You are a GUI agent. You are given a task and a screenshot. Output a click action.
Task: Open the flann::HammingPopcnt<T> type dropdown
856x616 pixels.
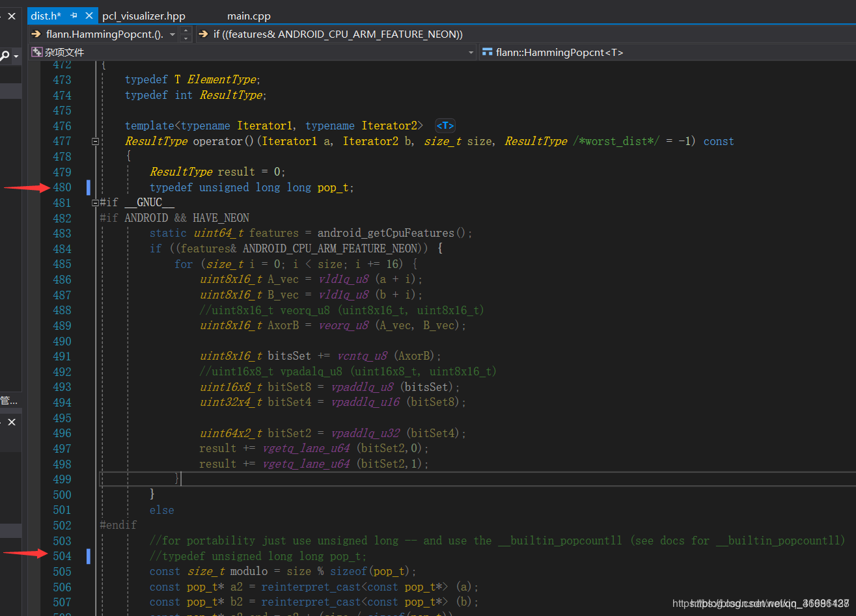(667, 52)
